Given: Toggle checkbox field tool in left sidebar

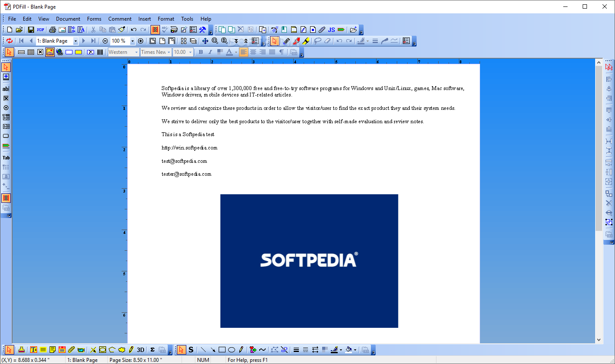Looking at the screenshot, I should (6, 98).
